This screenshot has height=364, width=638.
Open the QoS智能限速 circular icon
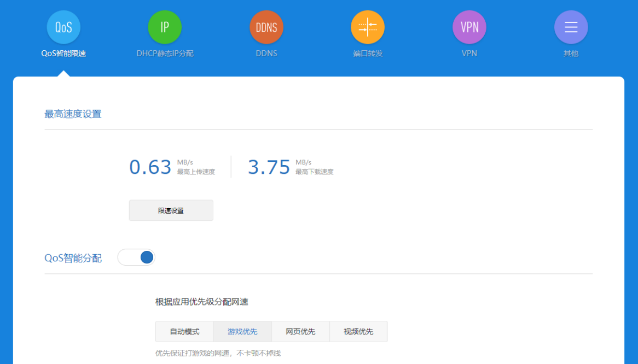point(63,26)
